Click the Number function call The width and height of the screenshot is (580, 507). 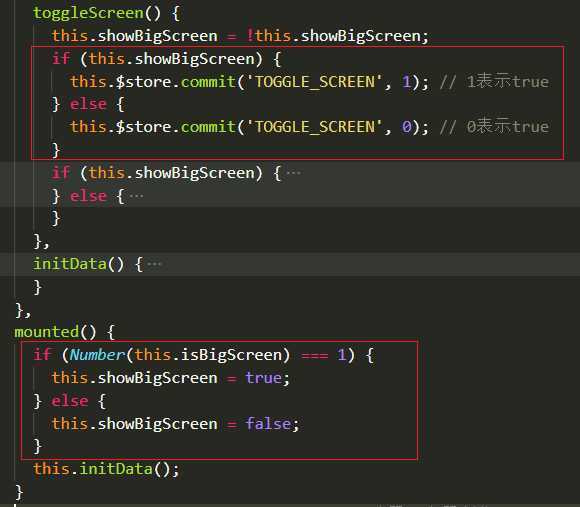97,355
